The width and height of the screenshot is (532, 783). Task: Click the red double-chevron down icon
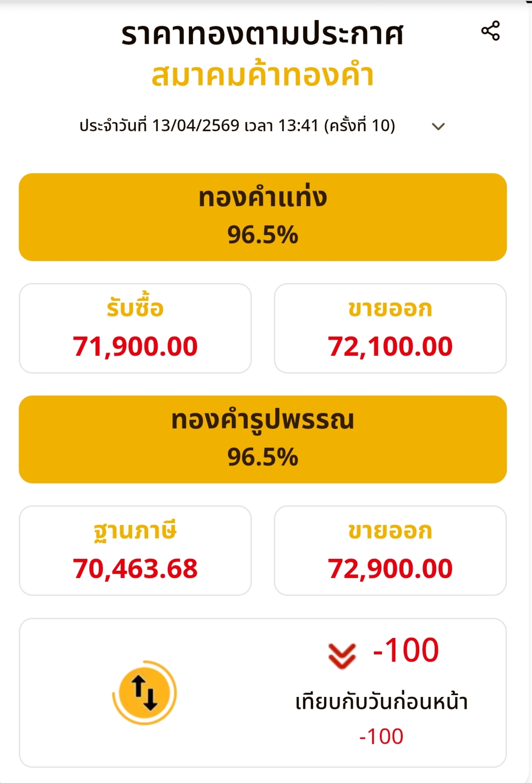point(342,655)
